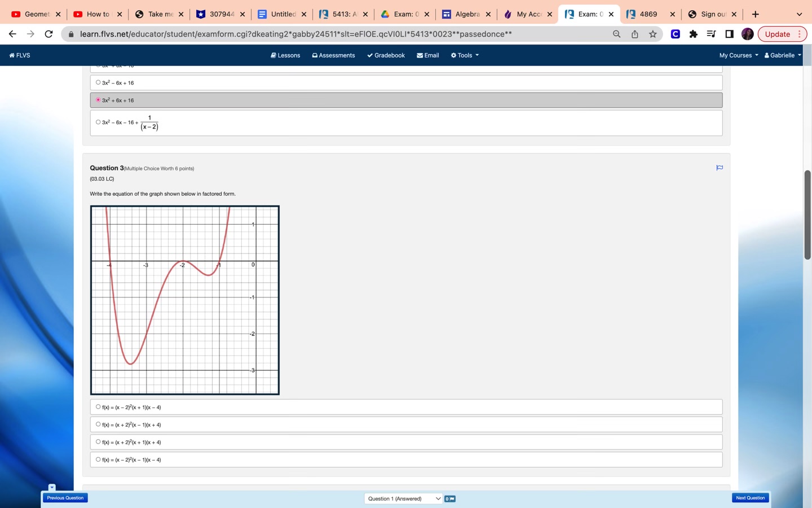812x508 pixels.
Task: Click the page vertical scrollbar thumb
Action: tap(807, 214)
